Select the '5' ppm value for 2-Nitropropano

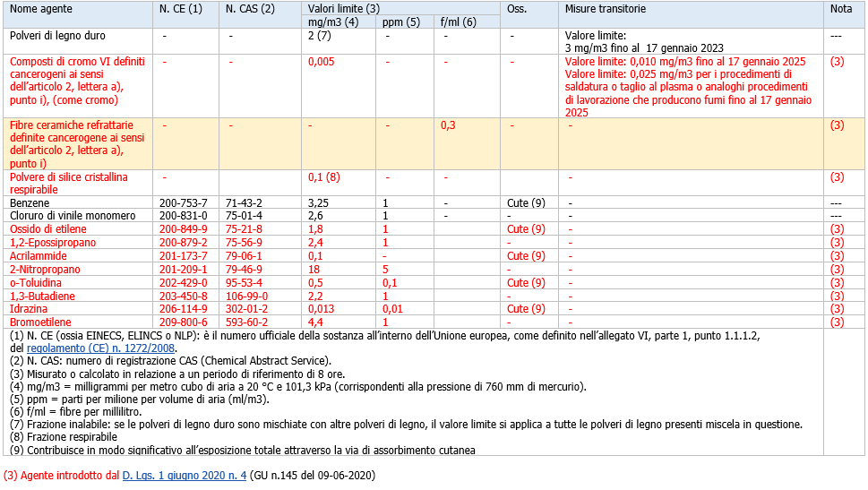pos(385,270)
